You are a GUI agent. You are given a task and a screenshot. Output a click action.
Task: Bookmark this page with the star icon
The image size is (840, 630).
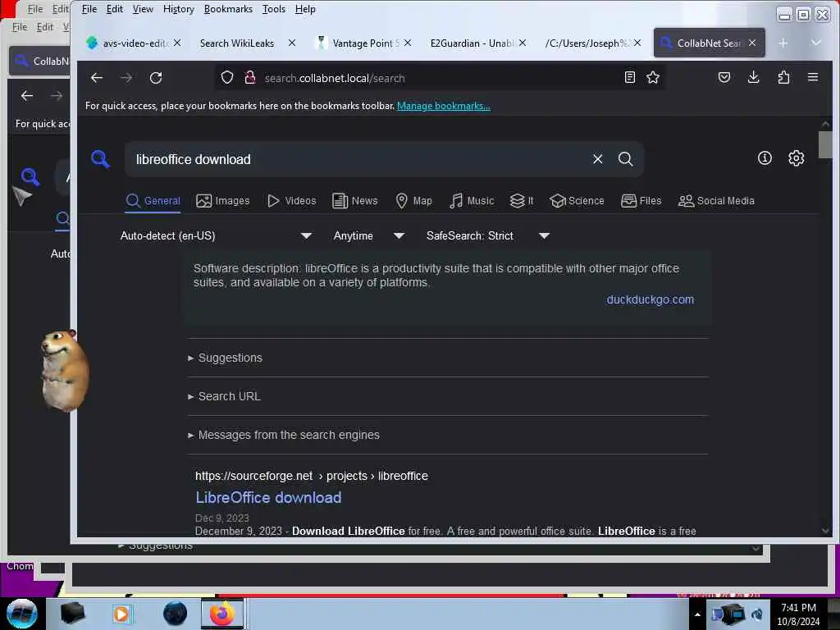point(652,78)
